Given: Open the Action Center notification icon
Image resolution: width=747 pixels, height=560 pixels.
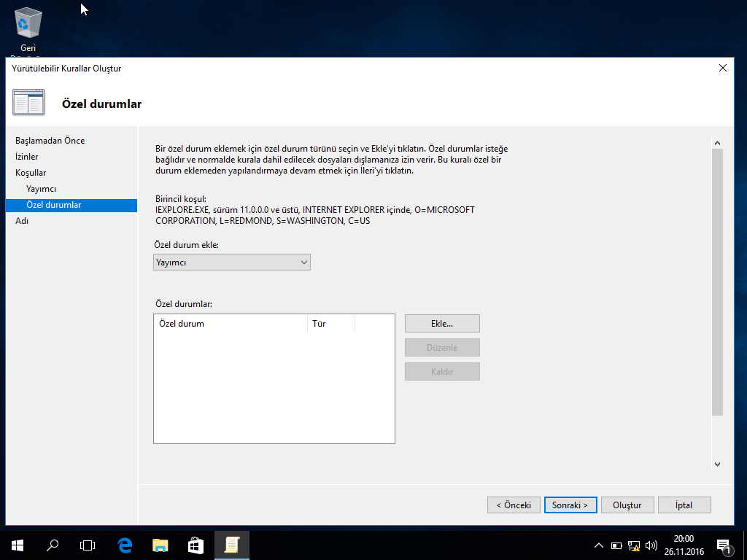Looking at the screenshot, I should [724, 545].
